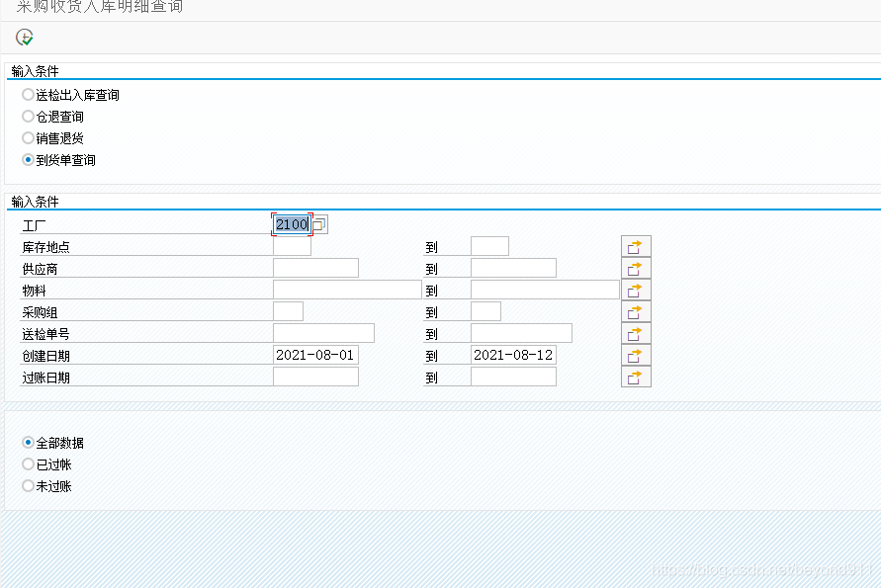Select 销售退货 option
The image size is (881, 588).
pos(29,137)
